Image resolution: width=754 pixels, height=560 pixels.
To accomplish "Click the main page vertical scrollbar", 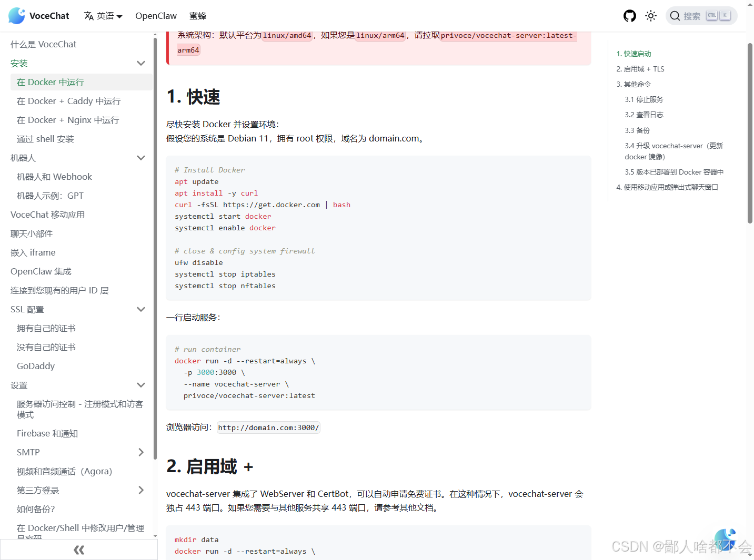I will 750,134.
